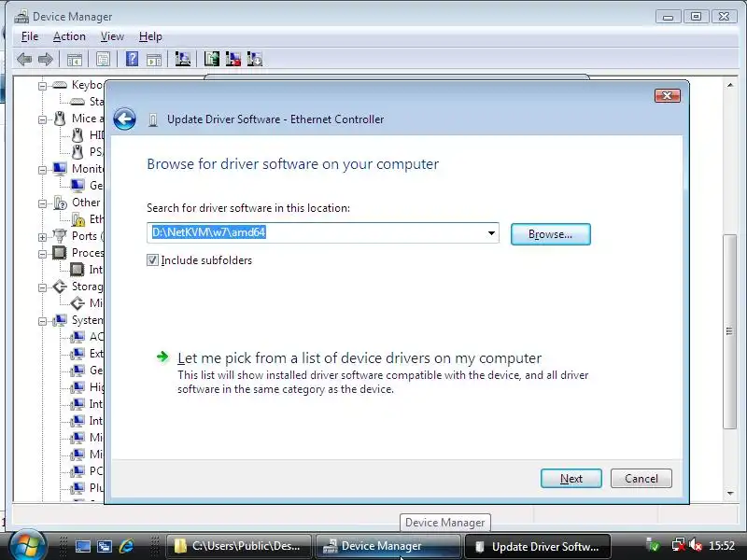Toggle Show/Hide Console Tree toolbar icon
This screenshot has height=560, width=747.
(75, 60)
